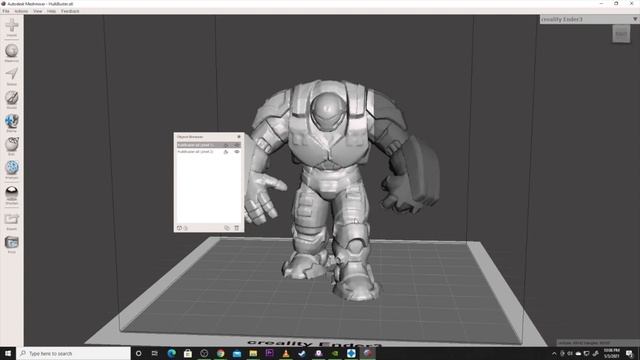This screenshot has width=640, height=360.
Task: Open the notification center
Action: pos(629,353)
